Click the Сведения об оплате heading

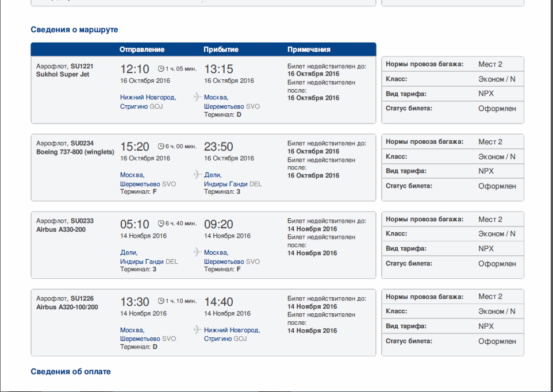click(71, 372)
